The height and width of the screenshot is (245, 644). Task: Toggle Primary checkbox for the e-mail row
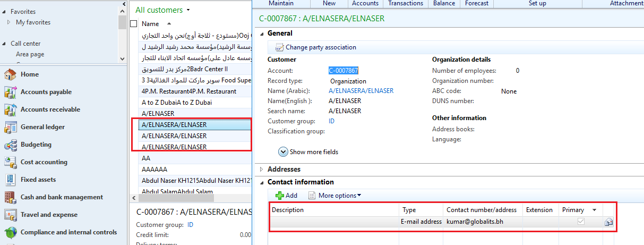coord(581,222)
